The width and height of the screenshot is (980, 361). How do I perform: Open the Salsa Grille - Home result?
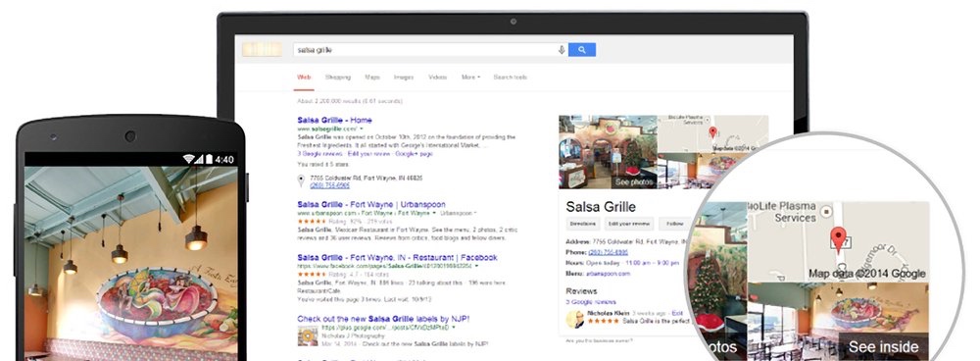click(334, 120)
